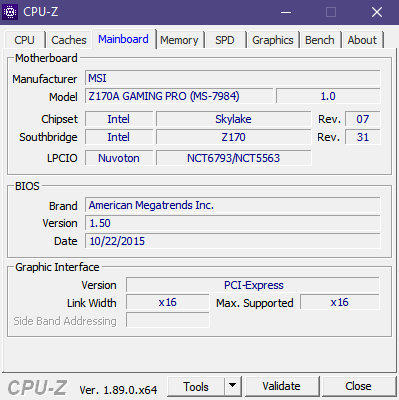Click the model revision value 1.0
Screen dimensions: 399x400
click(328, 96)
